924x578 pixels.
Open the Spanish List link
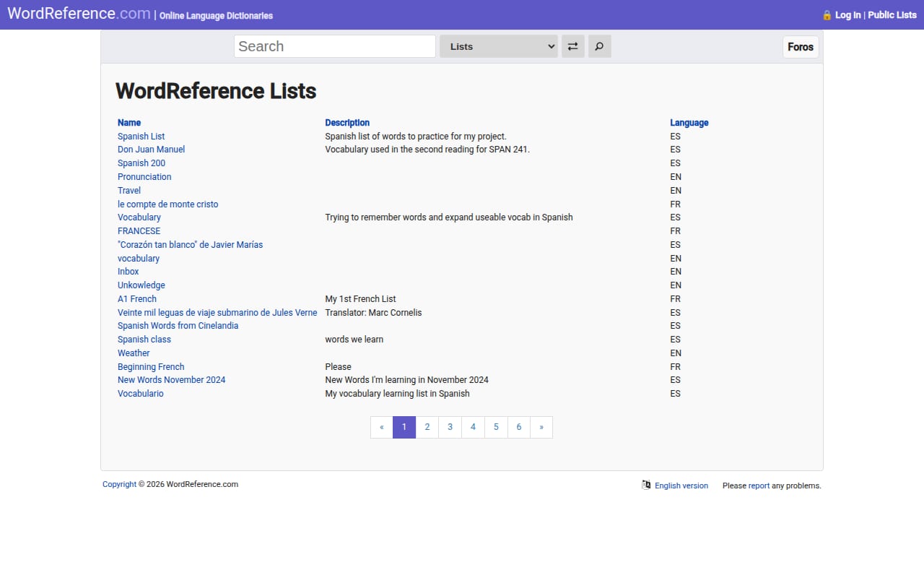(x=141, y=137)
